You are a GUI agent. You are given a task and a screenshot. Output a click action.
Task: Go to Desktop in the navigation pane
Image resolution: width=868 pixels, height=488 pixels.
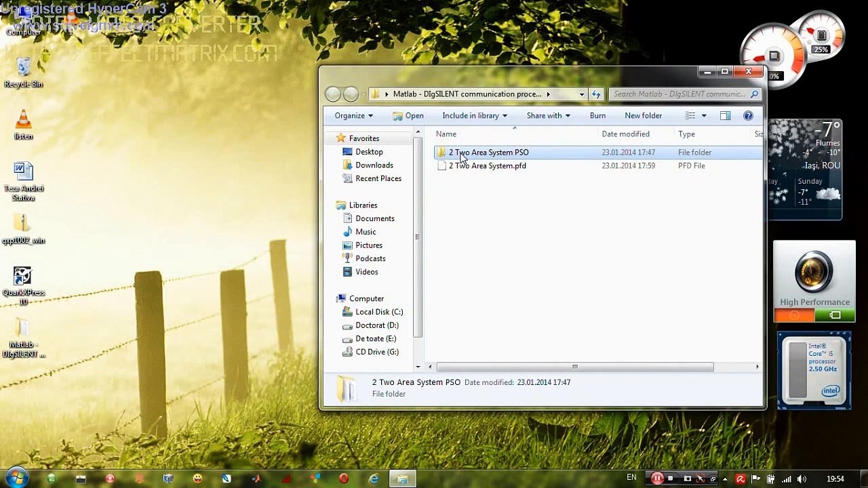pyautogui.click(x=369, y=152)
